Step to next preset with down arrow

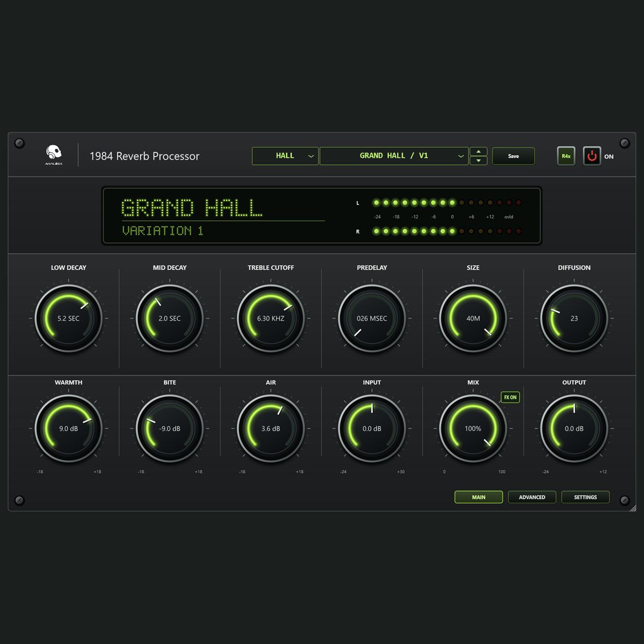coord(479,161)
